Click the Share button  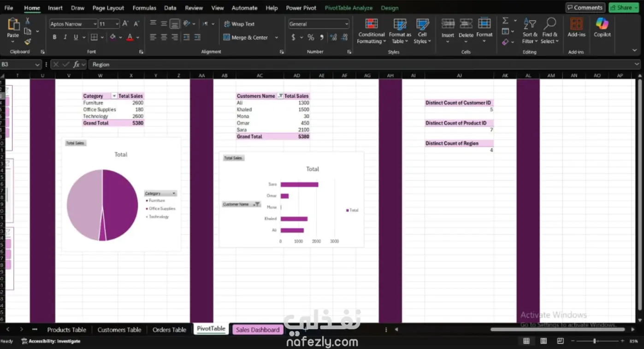pos(624,8)
